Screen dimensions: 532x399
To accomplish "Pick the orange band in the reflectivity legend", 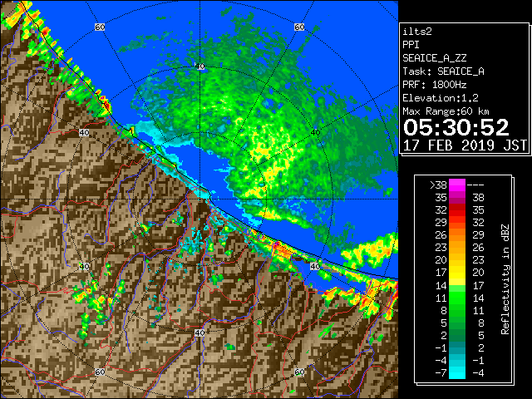I will [457, 235].
